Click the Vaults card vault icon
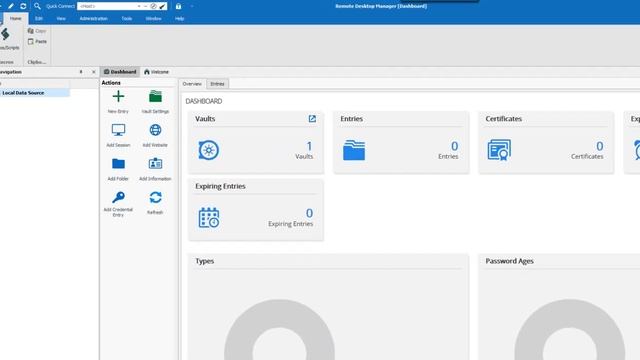640x360 pixels. click(209, 150)
